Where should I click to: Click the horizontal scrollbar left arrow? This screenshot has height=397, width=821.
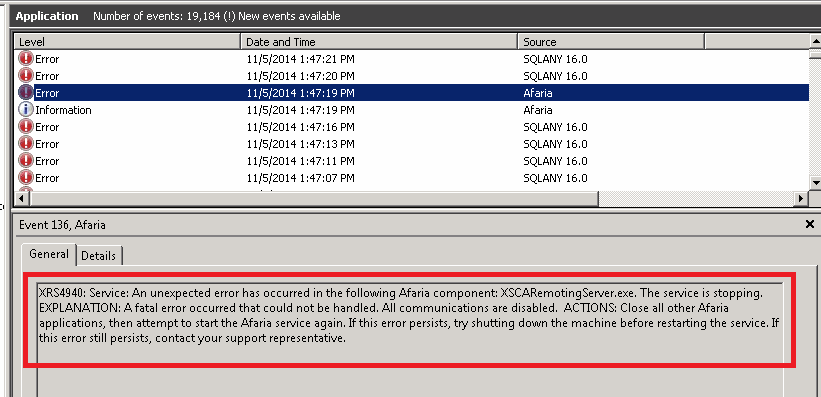21,199
